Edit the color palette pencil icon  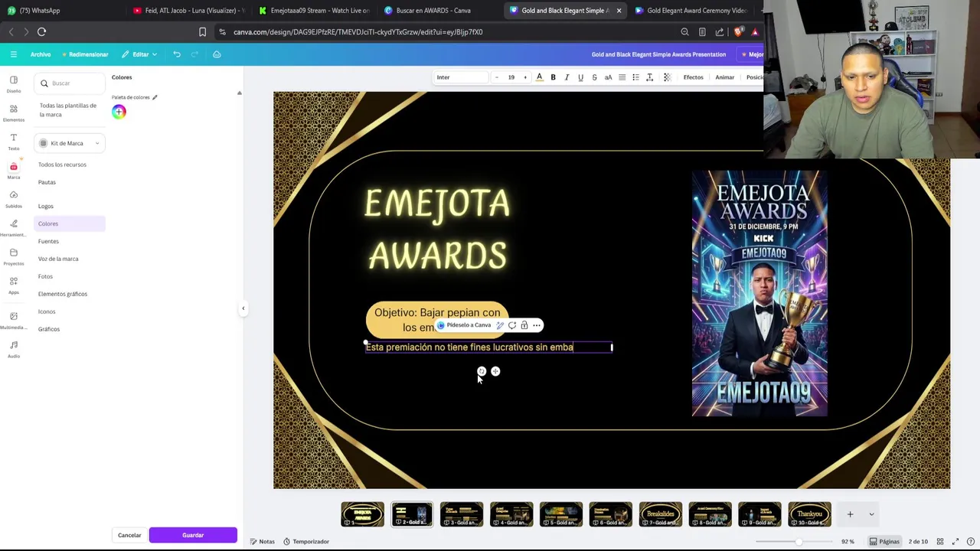(155, 97)
